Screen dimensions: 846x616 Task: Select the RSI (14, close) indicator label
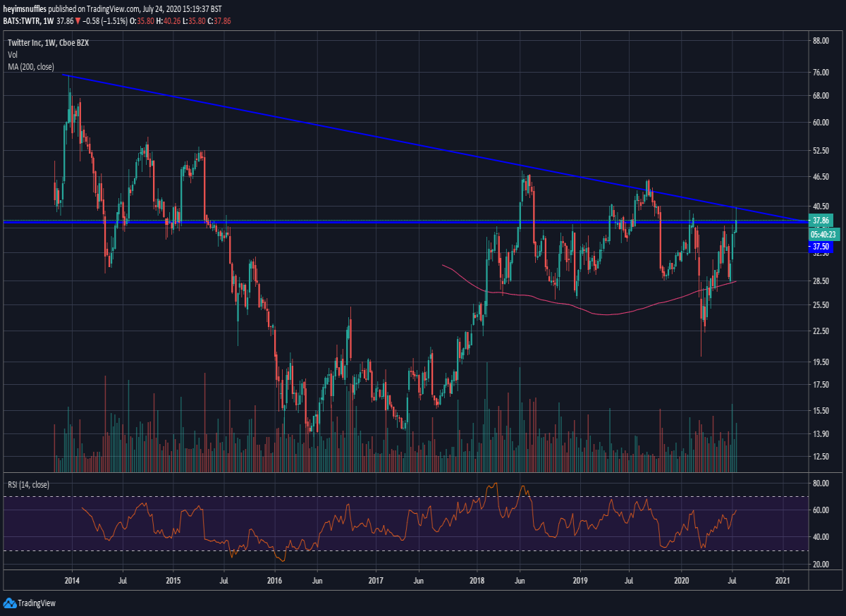tap(29, 484)
